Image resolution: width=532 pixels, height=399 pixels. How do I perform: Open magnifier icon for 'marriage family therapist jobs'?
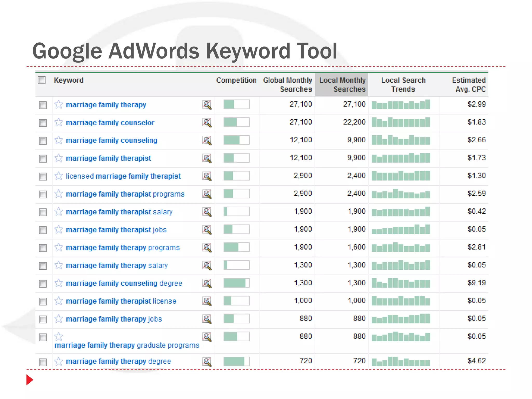pyautogui.click(x=207, y=230)
